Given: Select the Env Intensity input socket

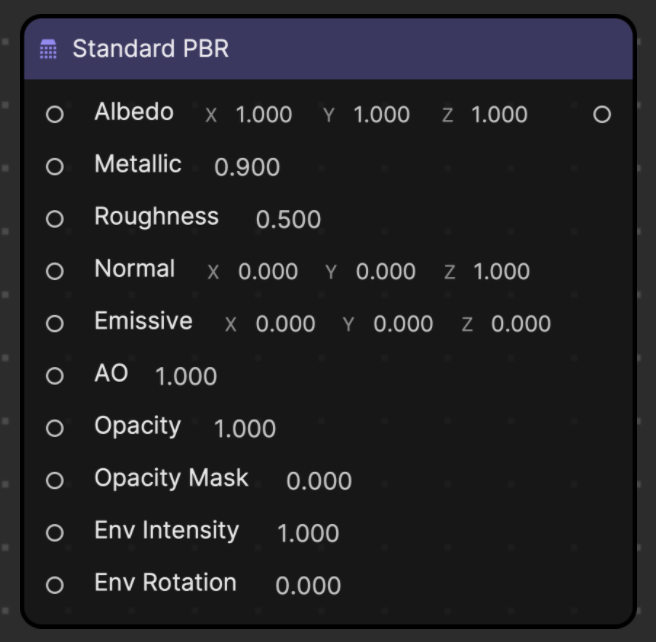Looking at the screenshot, I should tap(55, 532).
